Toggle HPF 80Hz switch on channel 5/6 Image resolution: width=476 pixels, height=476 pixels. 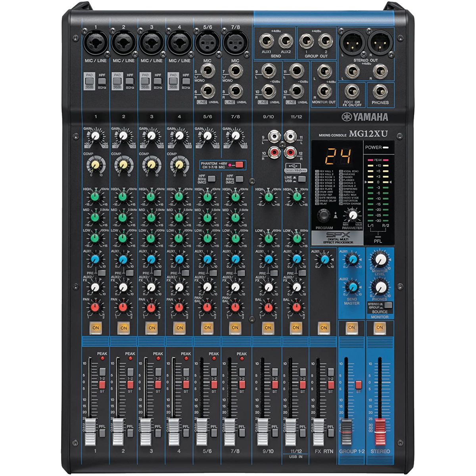tap(212, 179)
